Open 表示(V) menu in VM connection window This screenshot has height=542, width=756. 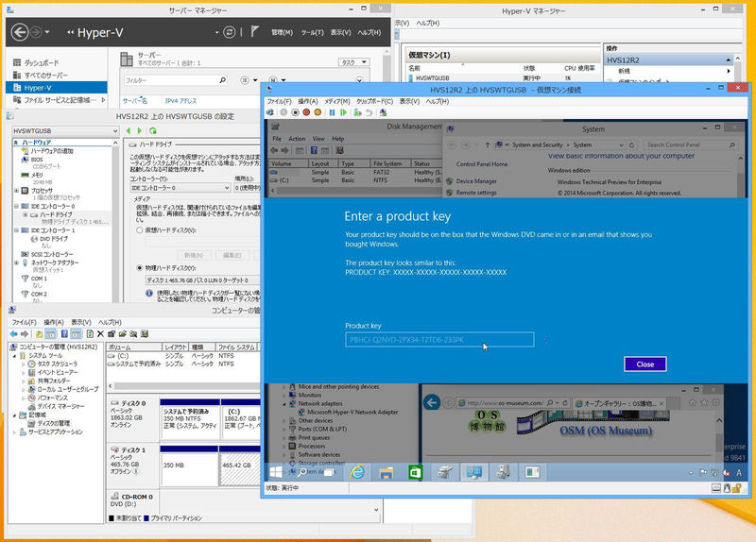pos(409,101)
